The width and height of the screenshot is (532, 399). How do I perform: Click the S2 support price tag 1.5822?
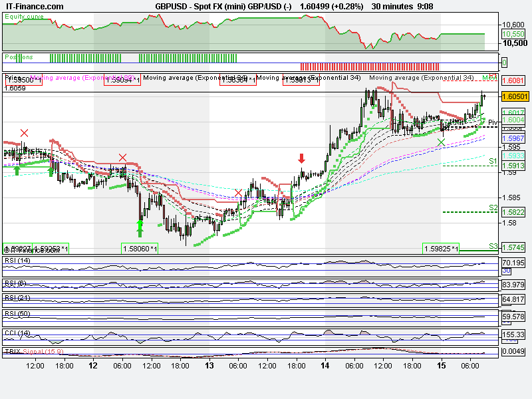tap(513, 212)
